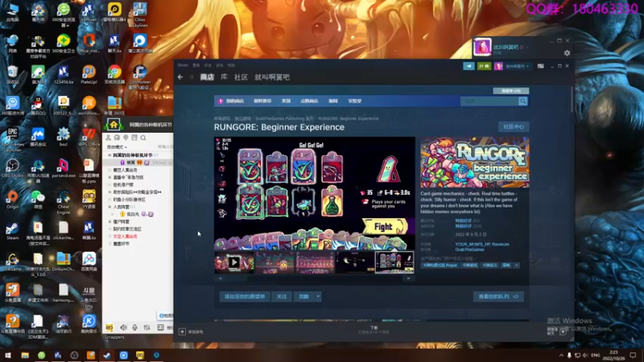The width and height of the screenshot is (644, 362).
Task: Open the Cheat Engine desktop shortcut
Action: (x=64, y=203)
